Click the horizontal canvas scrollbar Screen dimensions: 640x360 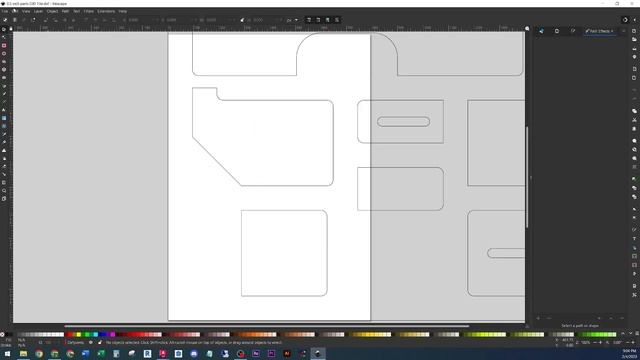tap(267, 326)
